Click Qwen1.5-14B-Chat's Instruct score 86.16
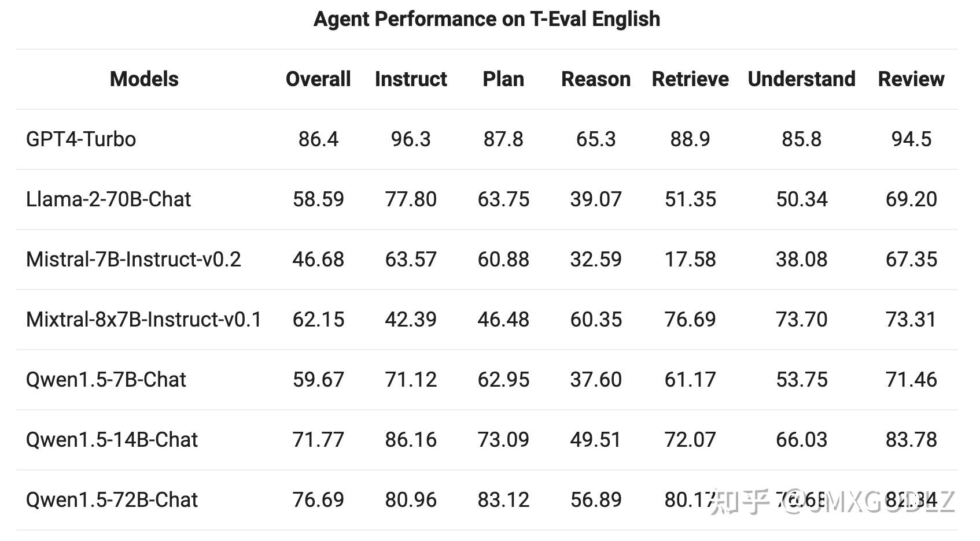 pyautogui.click(x=411, y=440)
